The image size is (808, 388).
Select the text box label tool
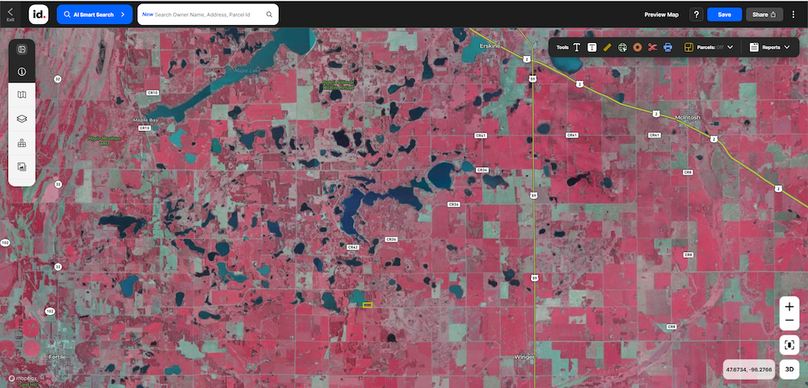[x=592, y=47]
